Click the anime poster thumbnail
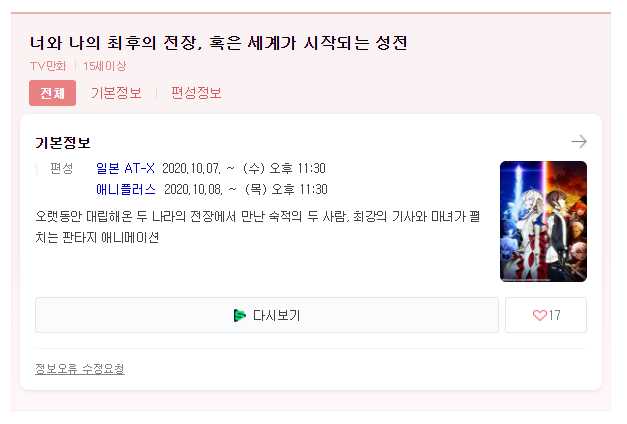627x424 pixels. [x=543, y=221]
